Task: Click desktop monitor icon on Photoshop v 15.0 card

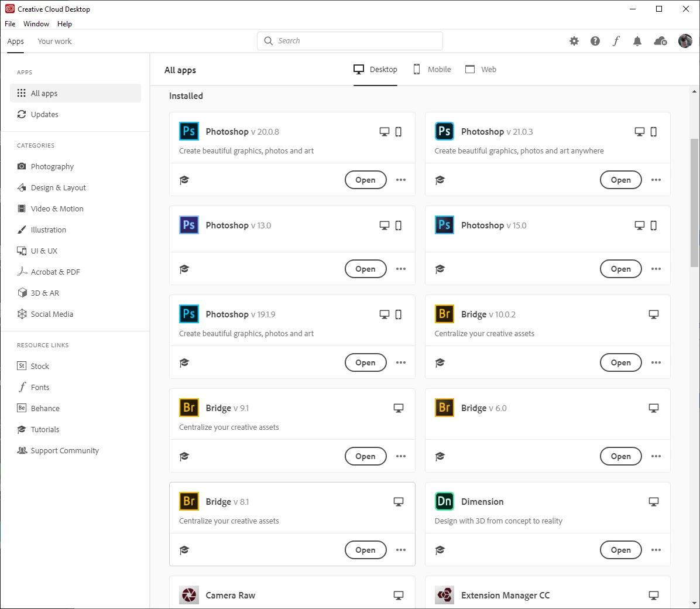Action: point(639,225)
